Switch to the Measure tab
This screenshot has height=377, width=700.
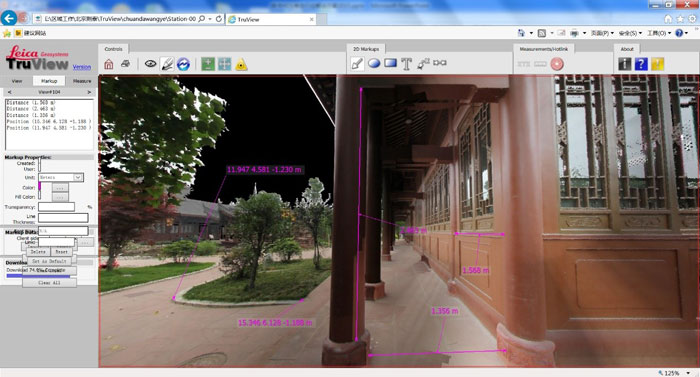click(82, 81)
